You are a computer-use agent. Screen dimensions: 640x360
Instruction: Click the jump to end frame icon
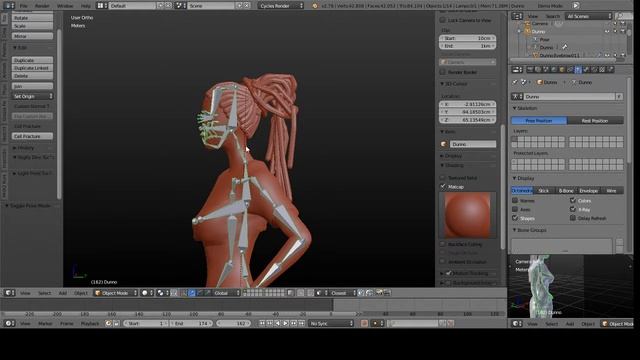(302, 323)
